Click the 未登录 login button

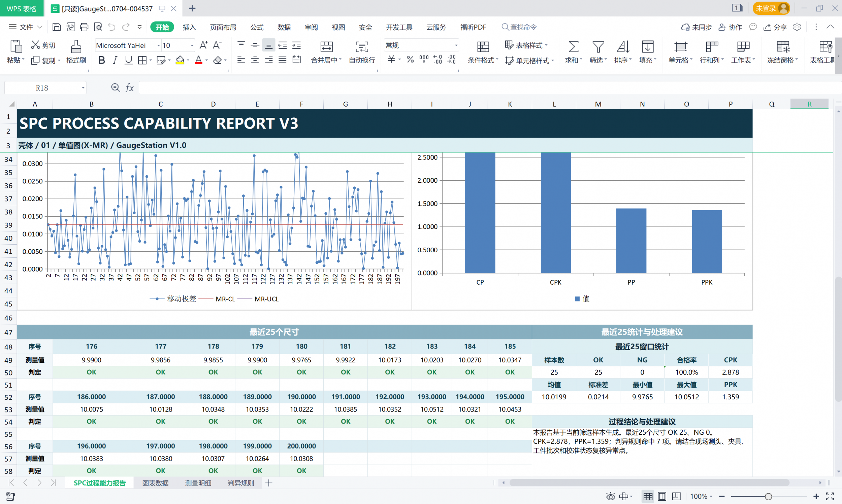point(771,8)
